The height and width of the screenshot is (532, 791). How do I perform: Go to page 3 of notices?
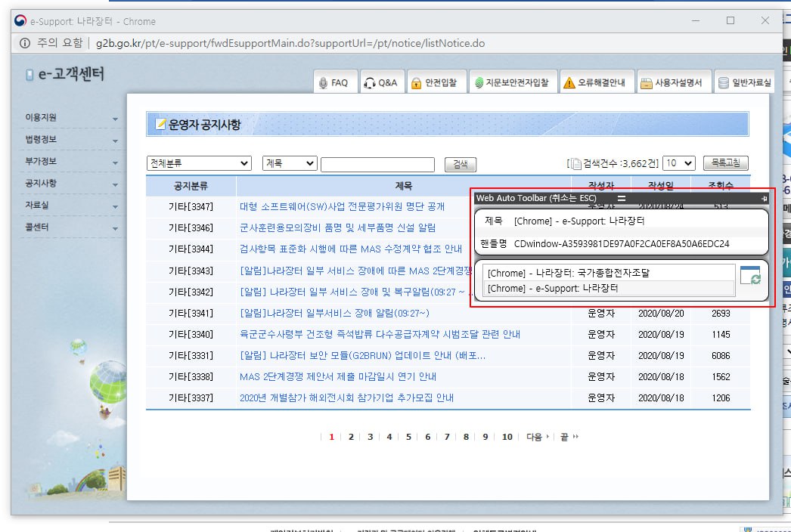click(x=370, y=438)
